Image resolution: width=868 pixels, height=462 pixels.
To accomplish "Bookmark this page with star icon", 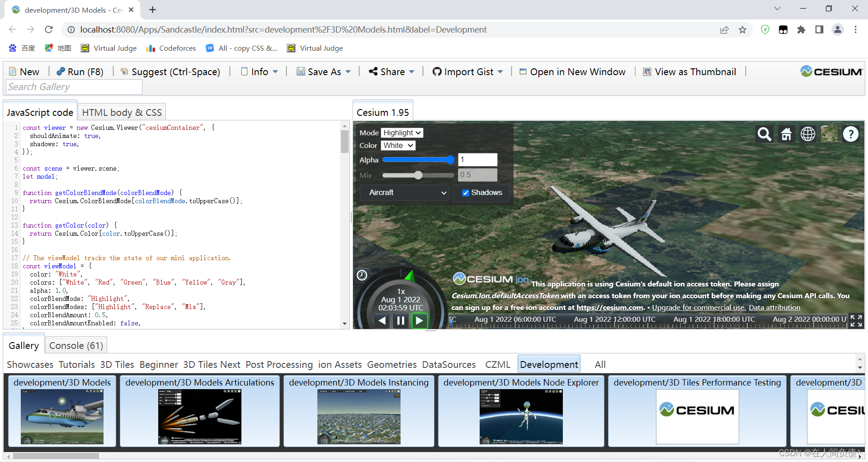I will point(742,29).
